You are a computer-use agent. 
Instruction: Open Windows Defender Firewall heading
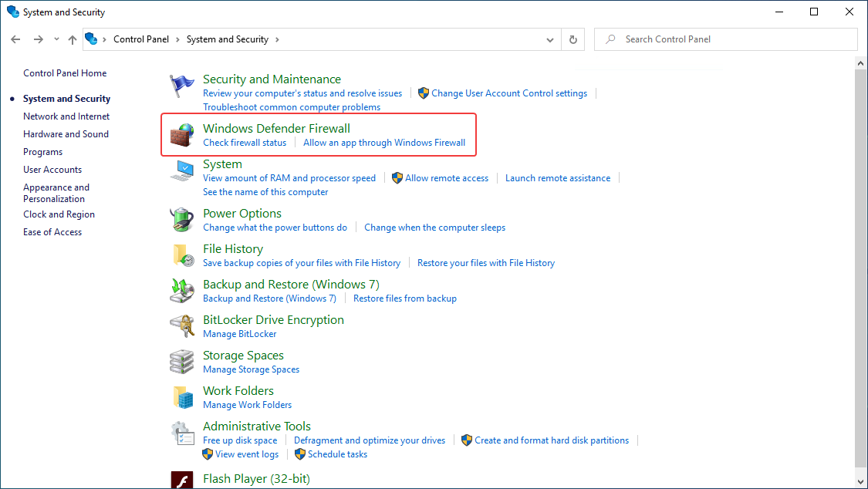click(276, 128)
